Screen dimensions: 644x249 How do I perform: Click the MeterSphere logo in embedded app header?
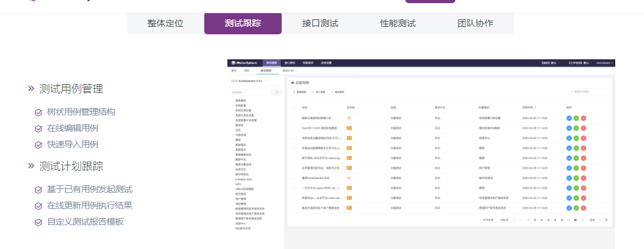[244, 63]
